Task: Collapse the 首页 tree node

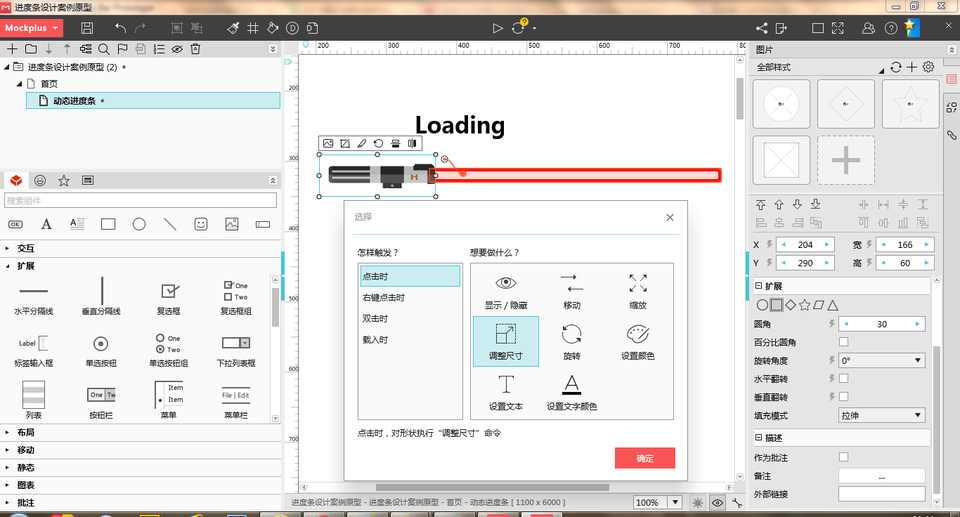Action: point(19,84)
